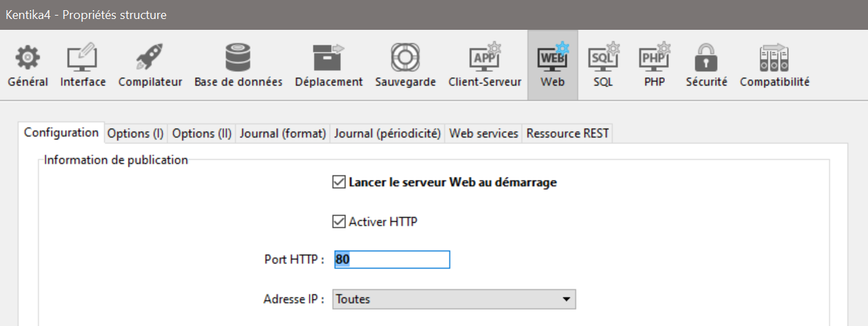This screenshot has height=326, width=868.
Task: Open the Web services tab
Action: coord(484,134)
